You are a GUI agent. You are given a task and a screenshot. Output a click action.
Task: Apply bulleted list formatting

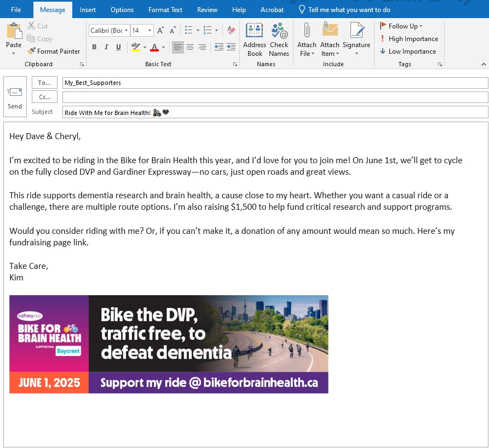(189, 30)
